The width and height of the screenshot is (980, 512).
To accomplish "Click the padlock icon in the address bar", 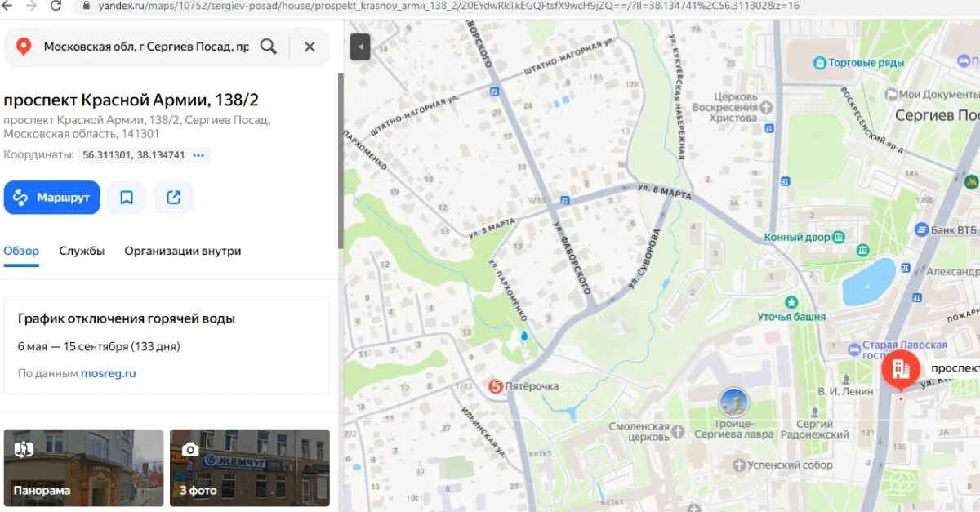I will (x=87, y=6).
